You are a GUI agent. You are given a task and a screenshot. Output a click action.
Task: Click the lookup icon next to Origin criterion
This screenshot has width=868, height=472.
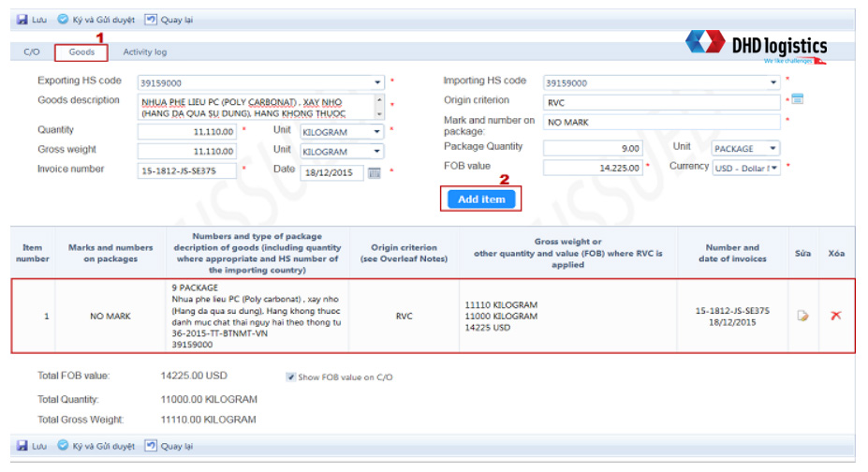pos(798,99)
